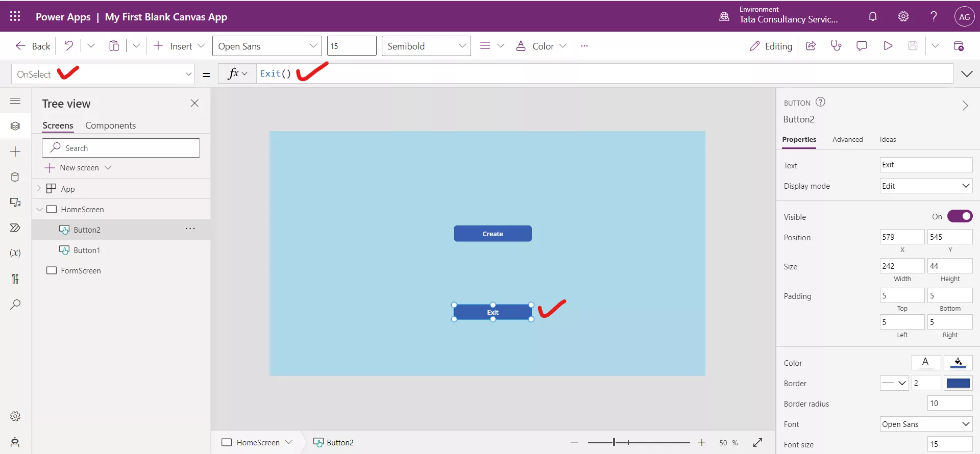Click the Save disk icon
The image size is (980, 454).
coord(913,46)
